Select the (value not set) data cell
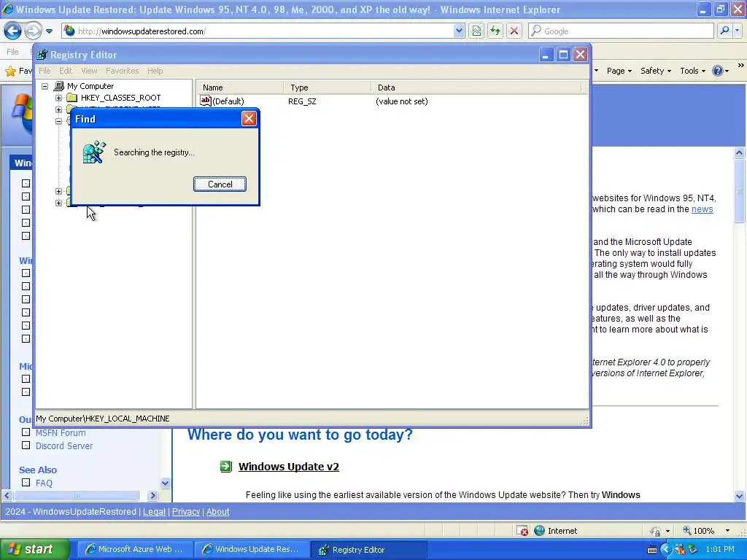747x560 pixels. (402, 101)
